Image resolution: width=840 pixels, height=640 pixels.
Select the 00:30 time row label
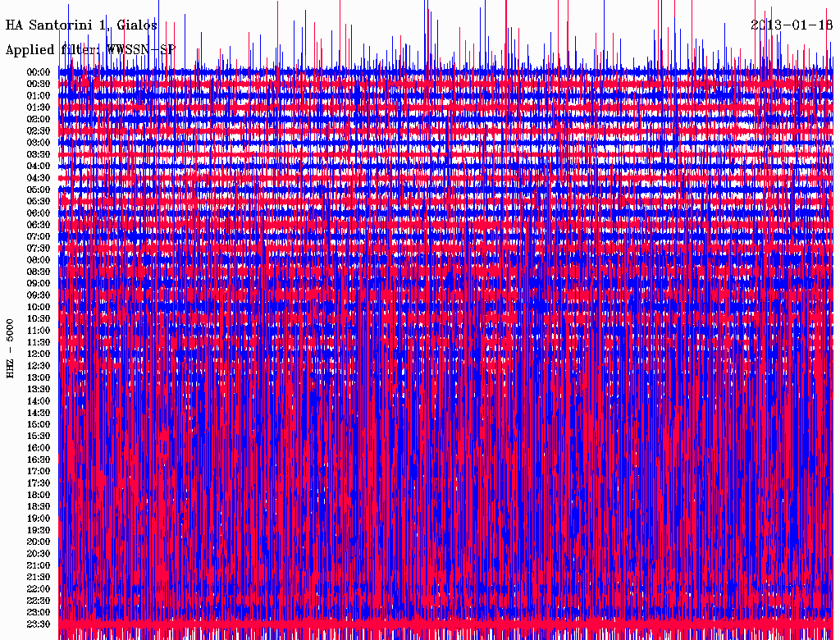[x=39, y=85]
